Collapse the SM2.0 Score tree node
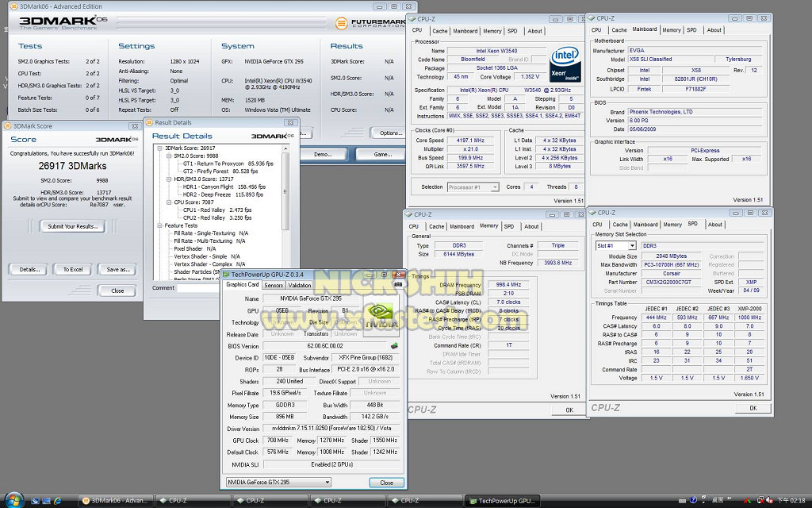The image size is (812, 508). 167,156
